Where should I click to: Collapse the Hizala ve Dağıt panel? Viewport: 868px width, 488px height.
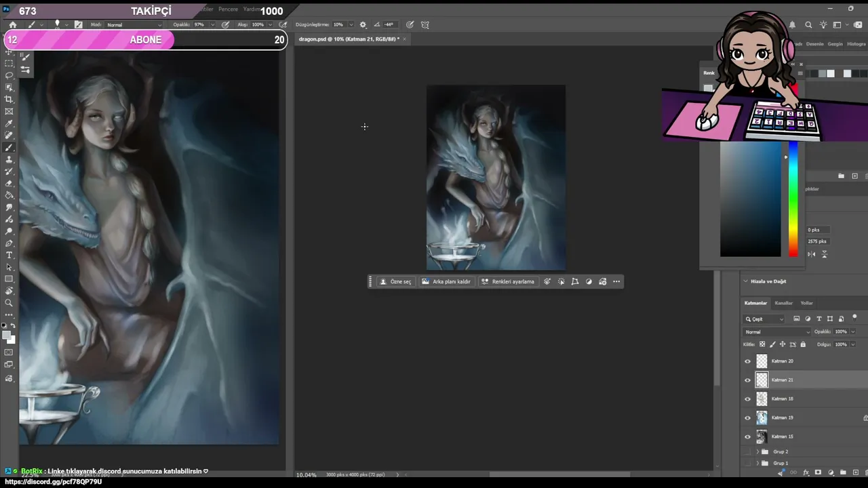click(745, 281)
